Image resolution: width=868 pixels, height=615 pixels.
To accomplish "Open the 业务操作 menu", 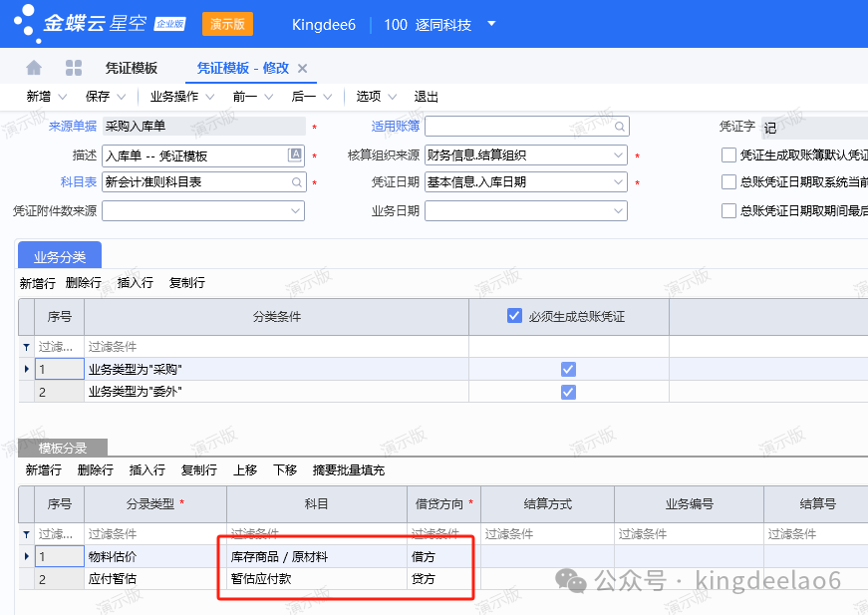I will tap(181, 97).
